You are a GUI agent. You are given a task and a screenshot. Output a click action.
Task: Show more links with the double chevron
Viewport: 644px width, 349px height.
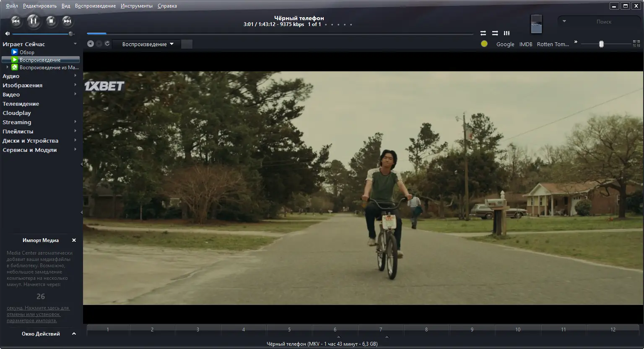tap(576, 42)
